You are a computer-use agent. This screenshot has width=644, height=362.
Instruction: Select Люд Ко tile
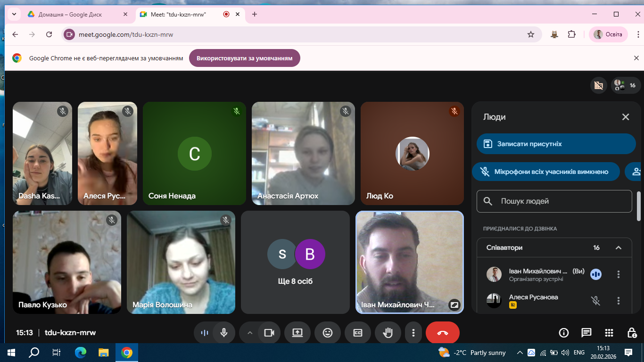pyautogui.click(x=412, y=154)
